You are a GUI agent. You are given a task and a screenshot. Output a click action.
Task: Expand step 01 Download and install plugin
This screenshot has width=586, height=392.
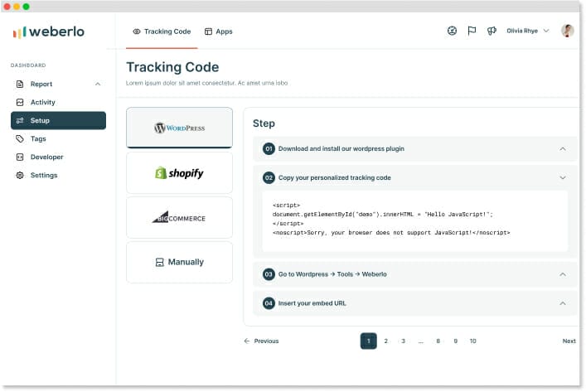[415, 148]
